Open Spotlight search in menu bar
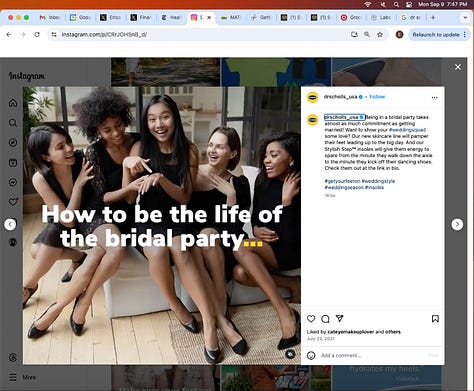Viewport: 474px width, 391px height. pos(396,4)
